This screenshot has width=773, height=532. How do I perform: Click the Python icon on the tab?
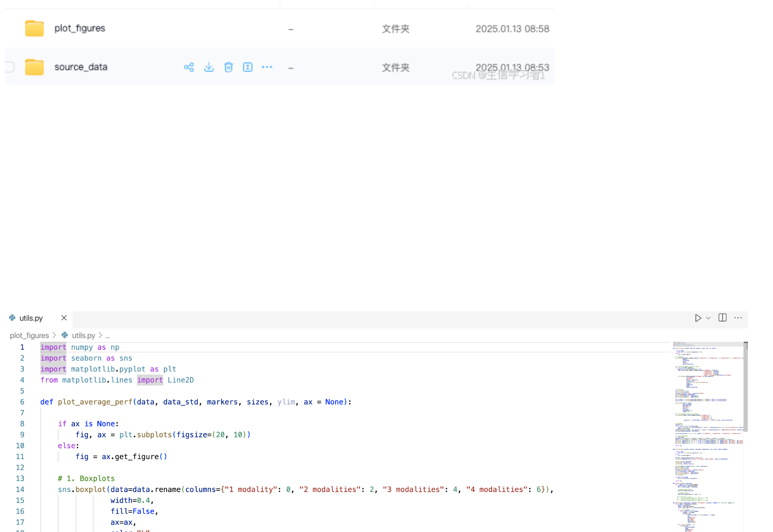pos(12,318)
